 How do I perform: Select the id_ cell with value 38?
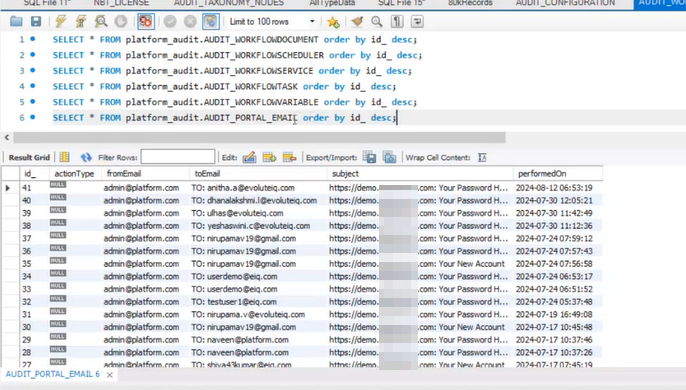click(x=35, y=226)
